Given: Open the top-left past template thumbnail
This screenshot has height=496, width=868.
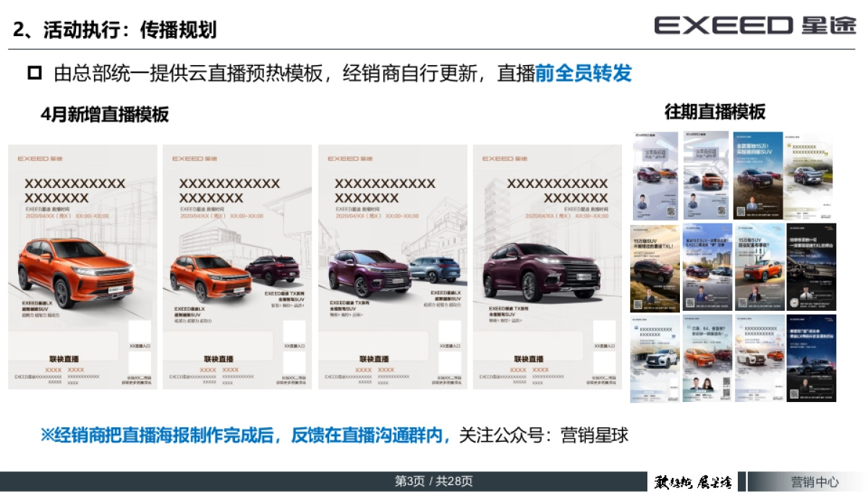Looking at the screenshot, I should point(655,176).
